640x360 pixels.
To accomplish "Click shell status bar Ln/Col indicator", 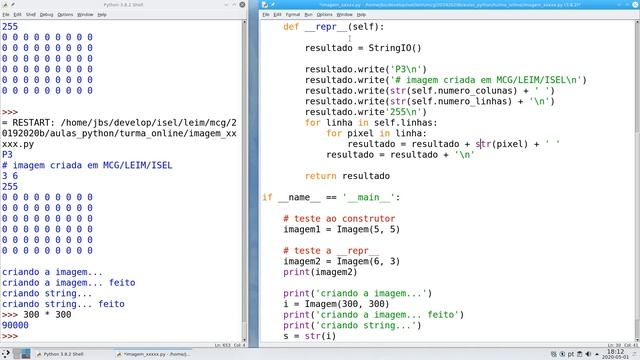I will 230,345.
